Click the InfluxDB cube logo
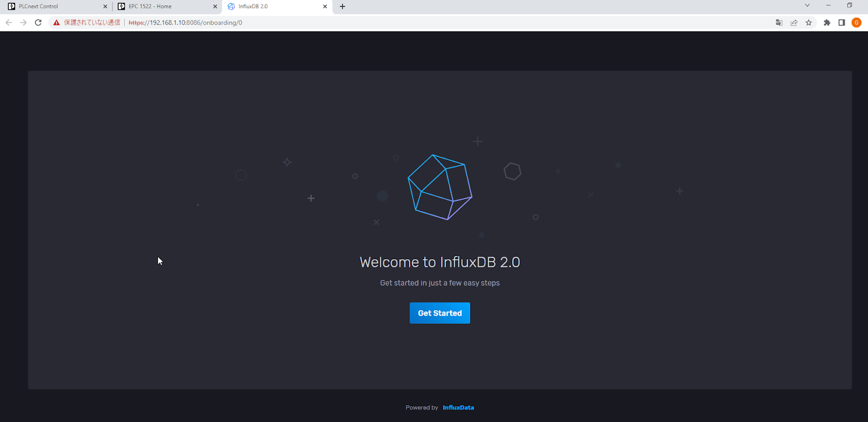Viewport: 868px width, 422px height. tap(440, 187)
